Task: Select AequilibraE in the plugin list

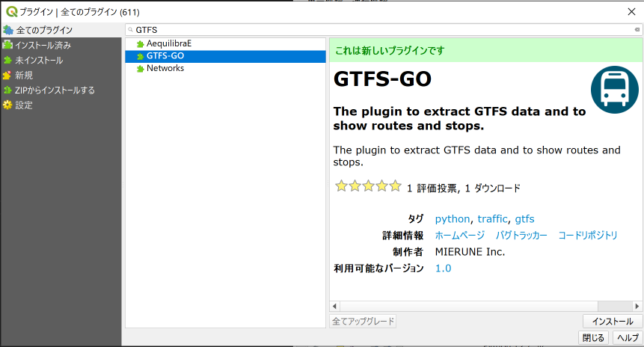Action: [x=225, y=43]
